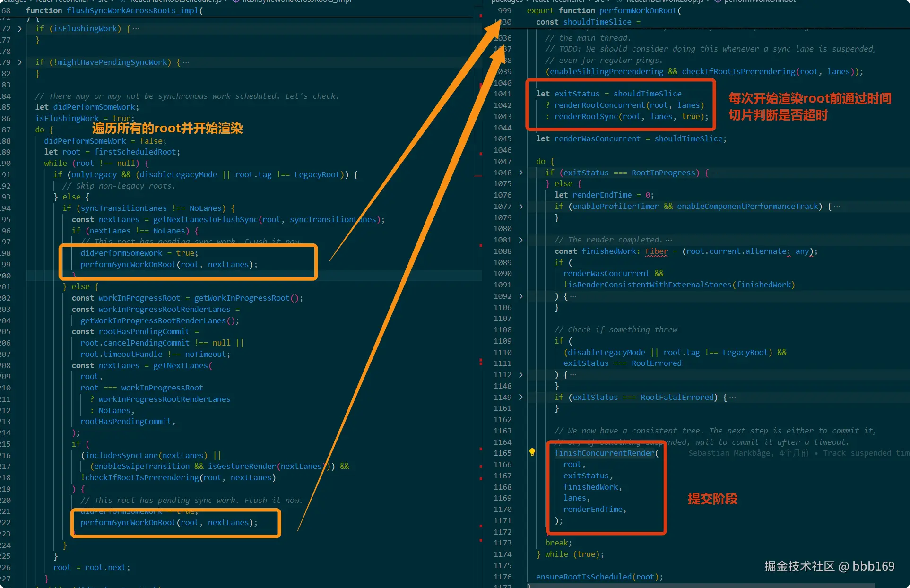This screenshot has width=910, height=588.
Task: Expand folded ellipsis after mightHavePendingSyncWork block
Action: coord(186,62)
